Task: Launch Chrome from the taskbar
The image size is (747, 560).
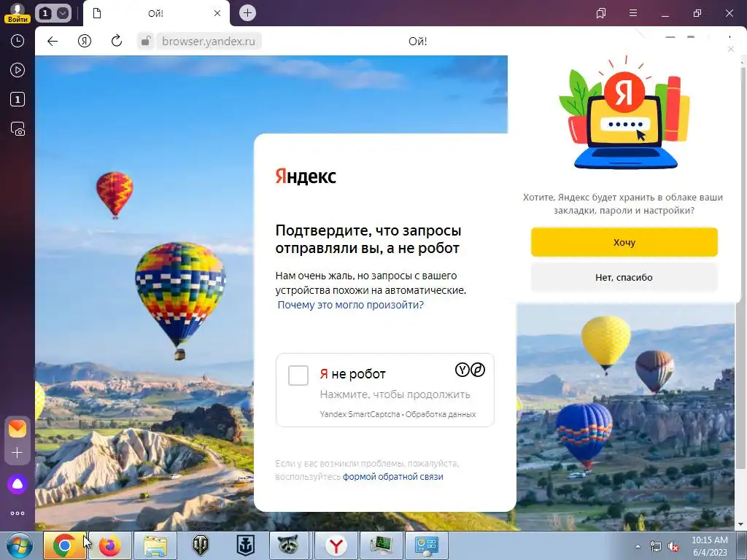Action: [x=65, y=545]
